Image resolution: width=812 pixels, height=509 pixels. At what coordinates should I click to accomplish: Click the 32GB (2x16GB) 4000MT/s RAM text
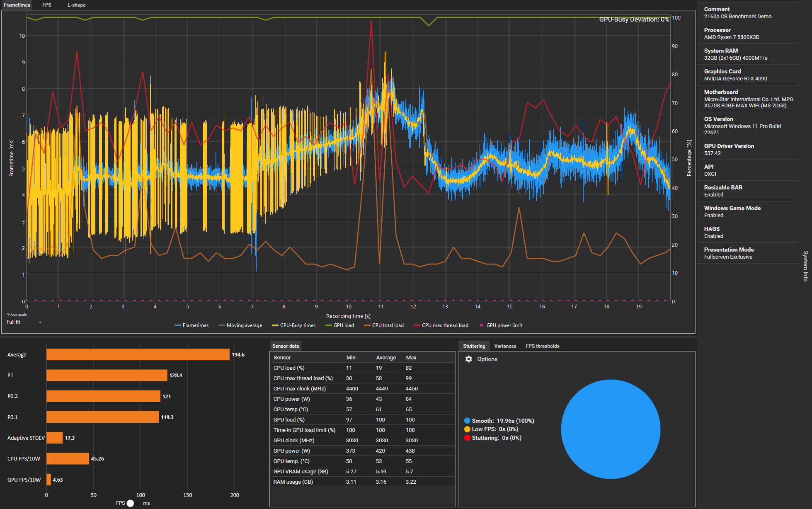[x=736, y=58]
